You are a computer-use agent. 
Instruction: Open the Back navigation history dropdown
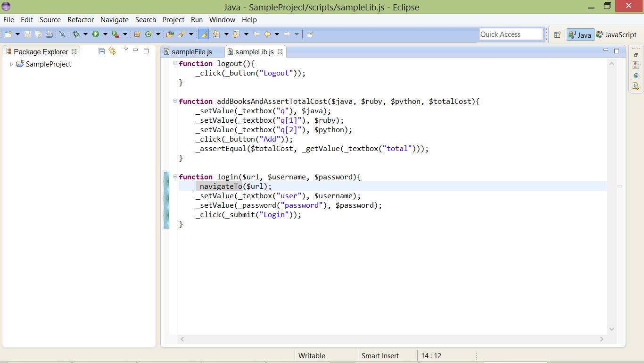click(x=276, y=34)
